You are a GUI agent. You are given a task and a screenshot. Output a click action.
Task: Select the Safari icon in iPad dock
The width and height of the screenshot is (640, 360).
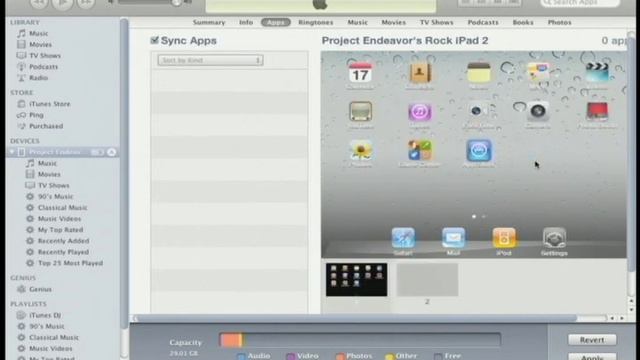pyautogui.click(x=403, y=238)
